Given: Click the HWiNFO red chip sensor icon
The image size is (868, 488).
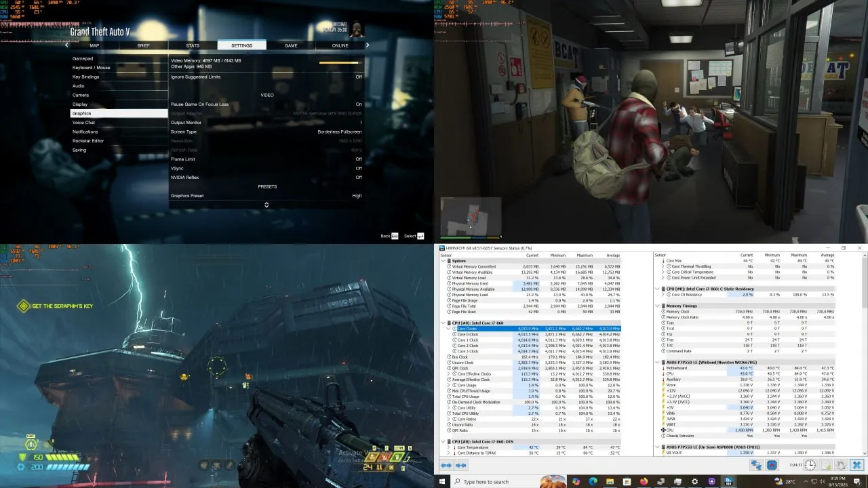Looking at the screenshot, I should 772,466.
